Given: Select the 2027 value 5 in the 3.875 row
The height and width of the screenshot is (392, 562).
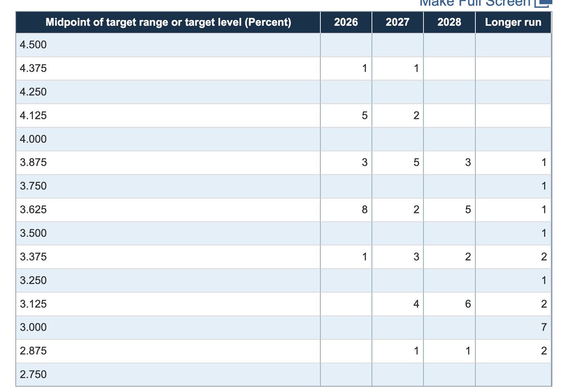Looking at the screenshot, I should pos(416,163).
